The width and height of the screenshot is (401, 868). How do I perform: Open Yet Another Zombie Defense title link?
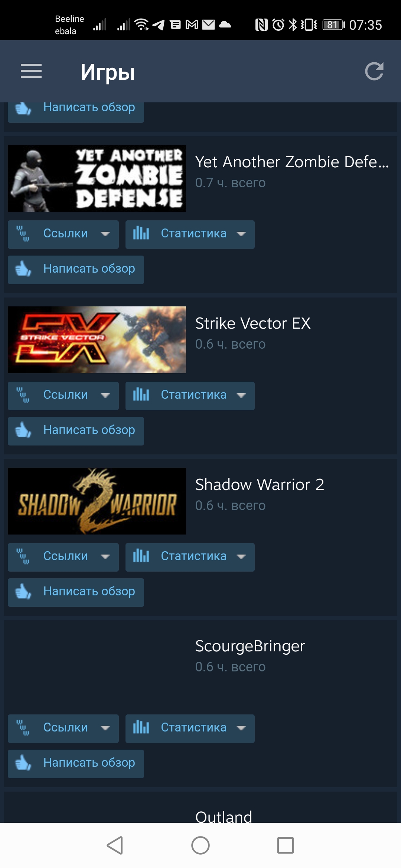tap(292, 162)
